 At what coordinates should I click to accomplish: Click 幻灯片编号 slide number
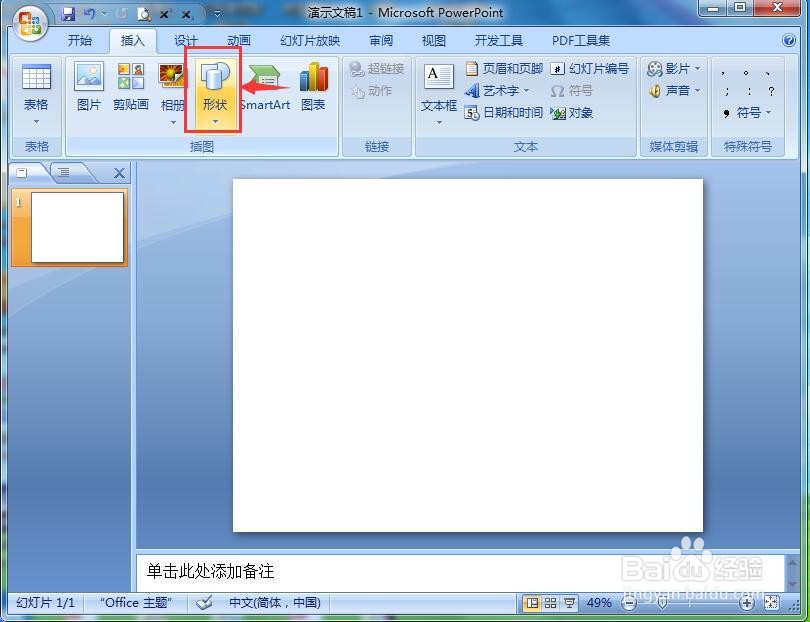point(590,68)
